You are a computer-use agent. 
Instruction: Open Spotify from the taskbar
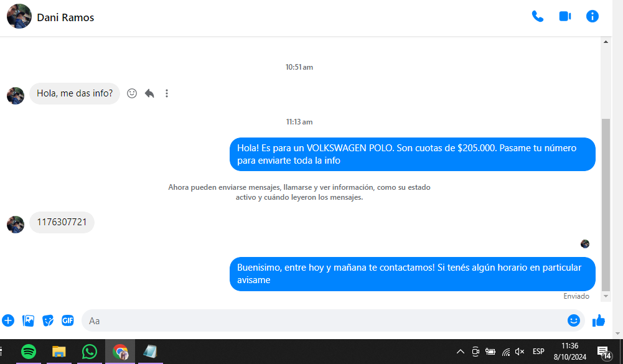click(29, 352)
